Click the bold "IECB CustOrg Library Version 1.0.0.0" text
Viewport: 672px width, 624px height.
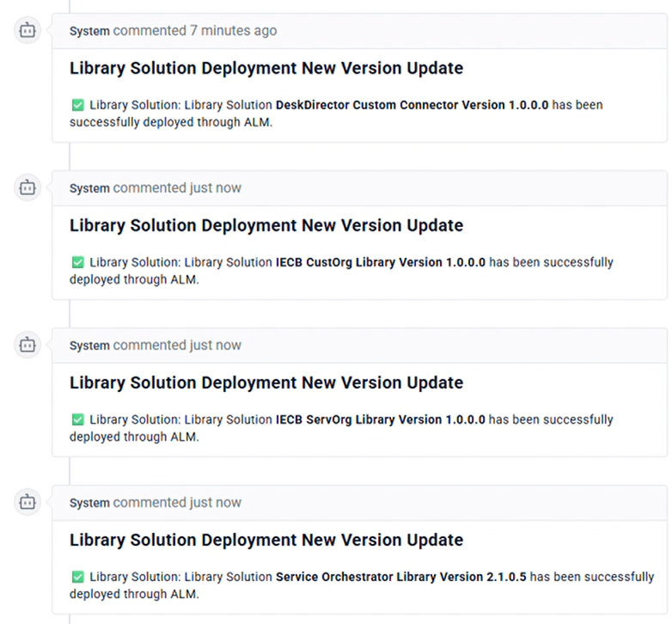381,262
